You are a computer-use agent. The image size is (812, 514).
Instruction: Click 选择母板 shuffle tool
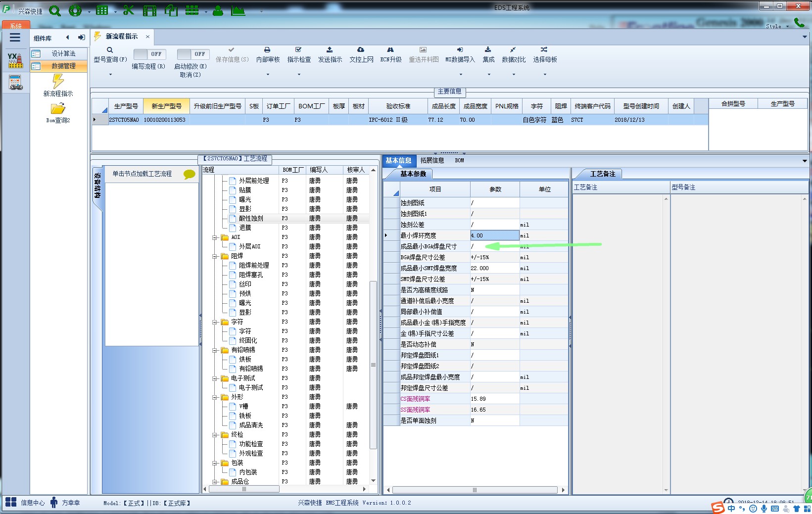[545, 55]
